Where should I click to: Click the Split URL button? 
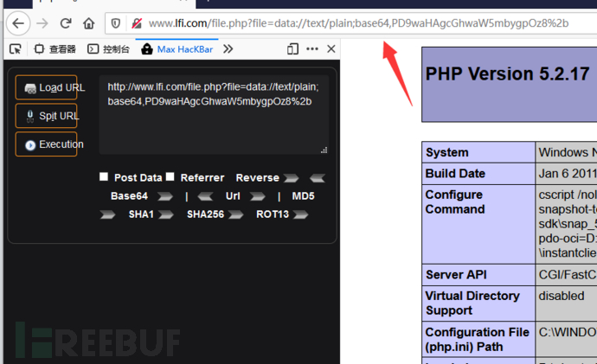[x=47, y=116]
